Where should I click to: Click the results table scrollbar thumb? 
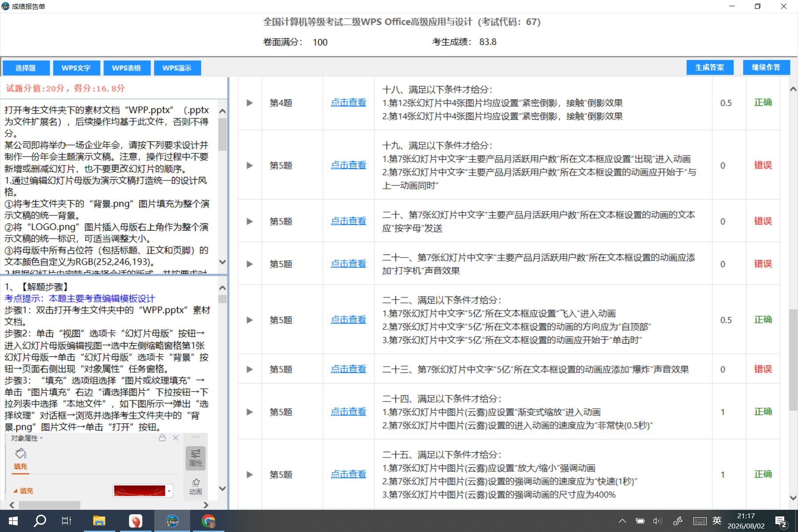(x=793, y=360)
